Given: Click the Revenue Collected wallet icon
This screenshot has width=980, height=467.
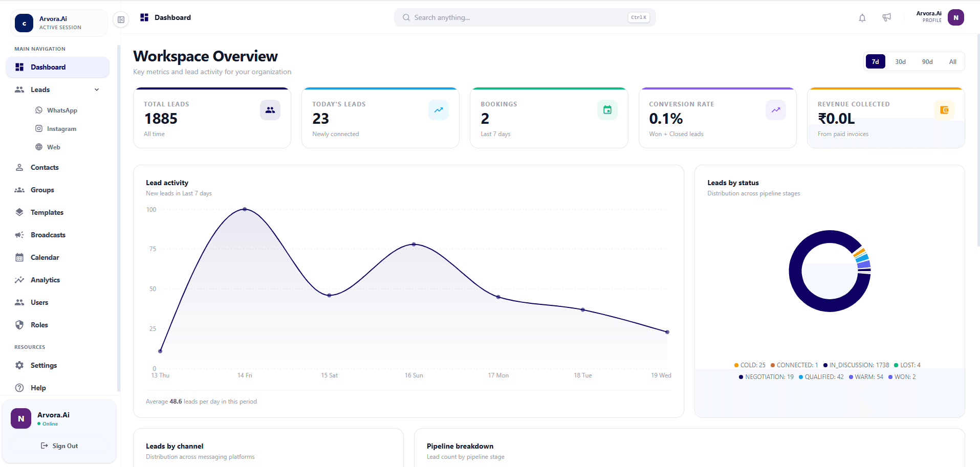Looking at the screenshot, I should pyautogui.click(x=944, y=110).
